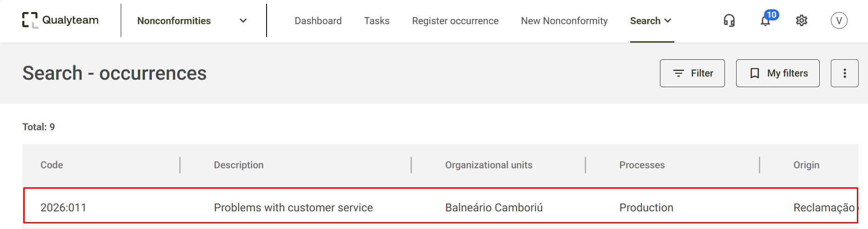Screen dimensions: 868x229
Task: Click the Description column header
Action: [x=239, y=165]
